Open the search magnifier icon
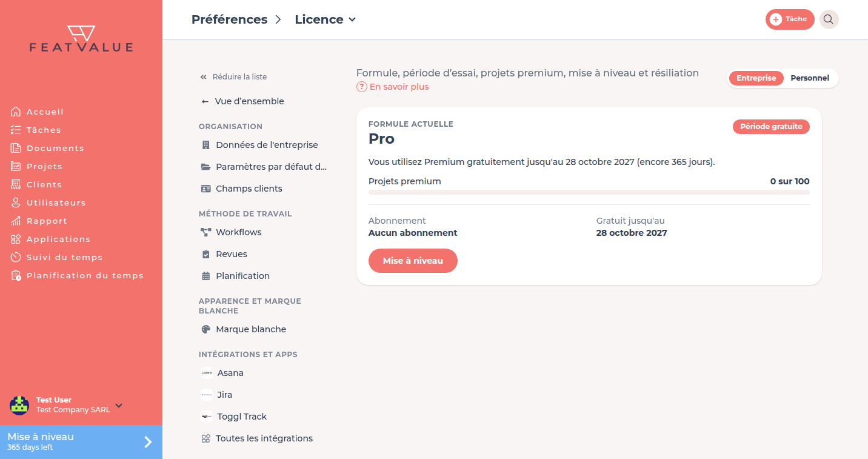The width and height of the screenshot is (868, 459). pos(829,19)
